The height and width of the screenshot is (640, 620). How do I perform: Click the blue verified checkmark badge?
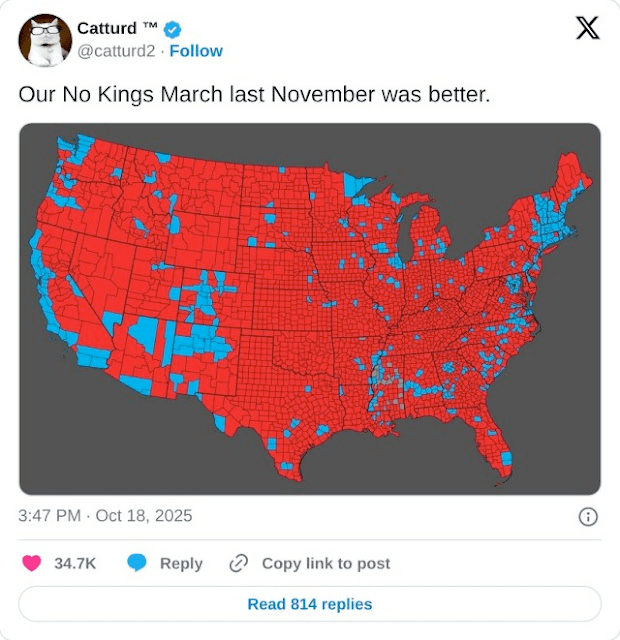click(x=173, y=29)
